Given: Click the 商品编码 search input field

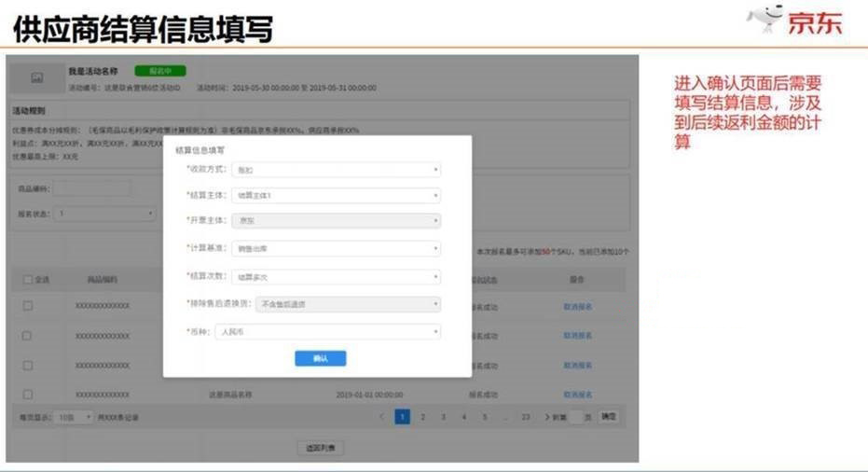Looking at the screenshot, I should click(92, 189).
